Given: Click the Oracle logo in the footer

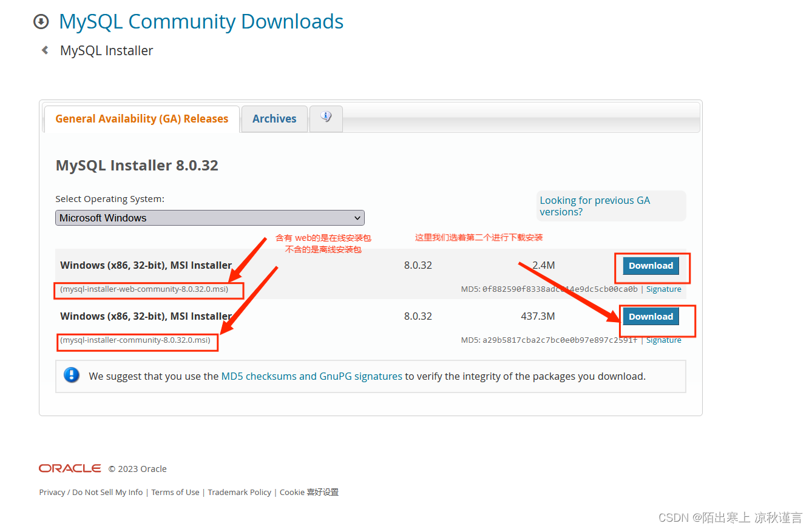Looking at the screenshot, I should (x=70, y=468).
